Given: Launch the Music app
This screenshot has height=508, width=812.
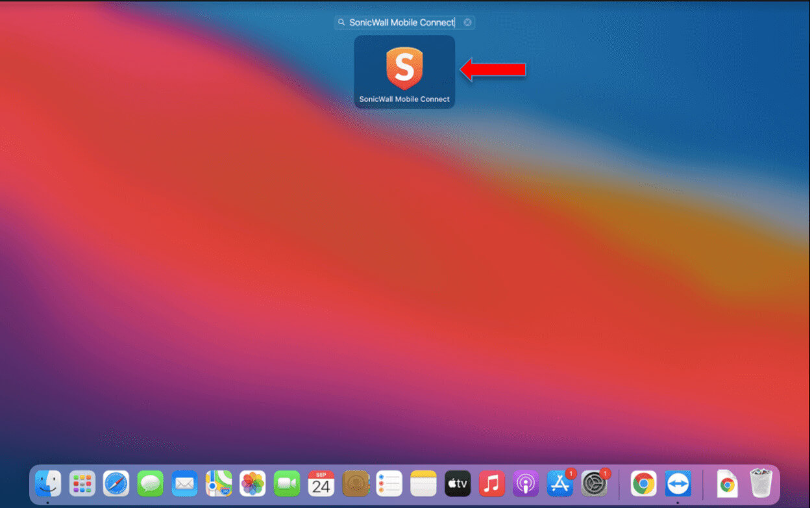Looking at the screenshot, I should [491, 483].
